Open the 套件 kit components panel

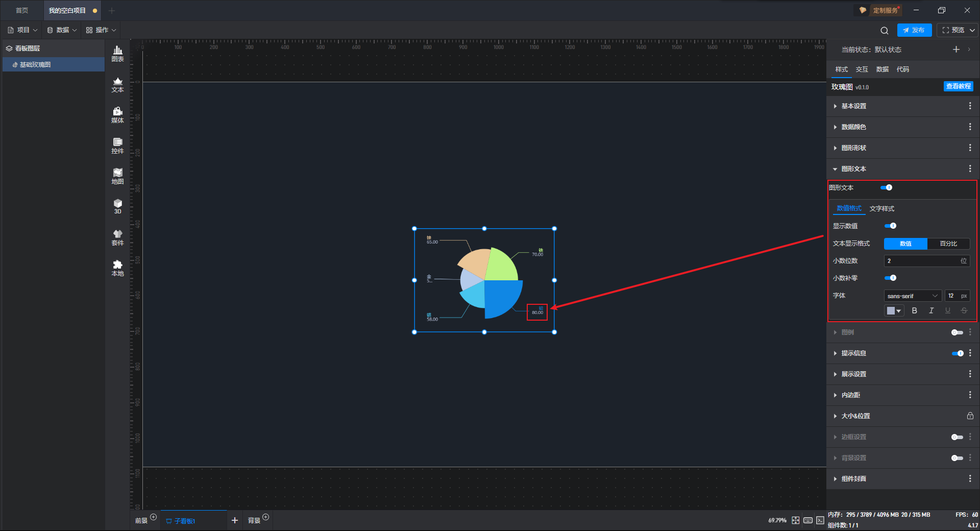tap(117, 237)
